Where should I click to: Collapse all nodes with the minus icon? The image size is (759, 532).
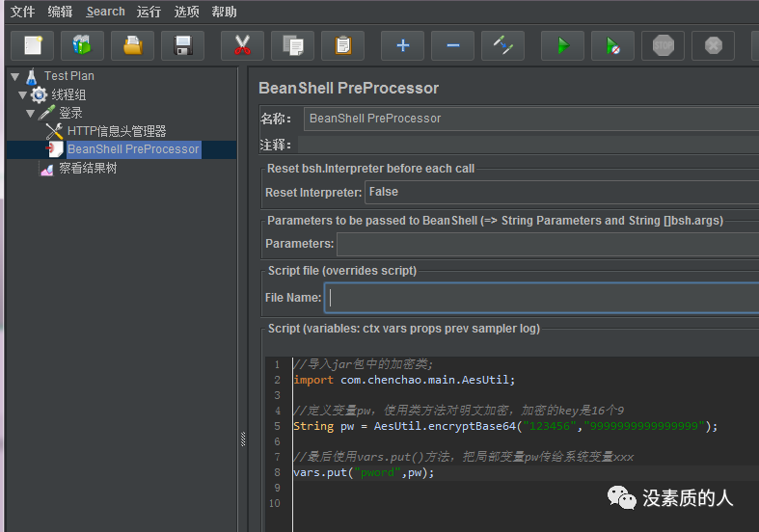point(452,46)
